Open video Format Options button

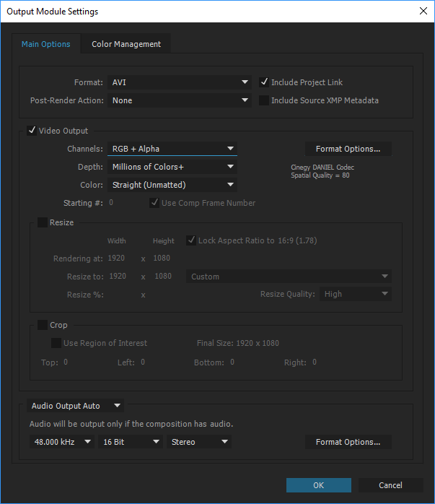[x=348, y=149]
